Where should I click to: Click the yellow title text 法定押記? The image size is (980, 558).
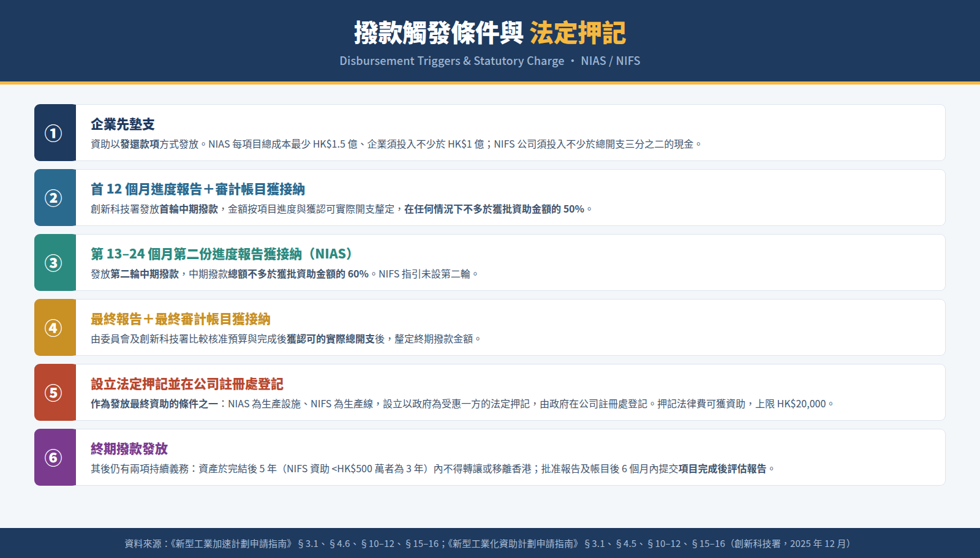(x=578, y=33)
